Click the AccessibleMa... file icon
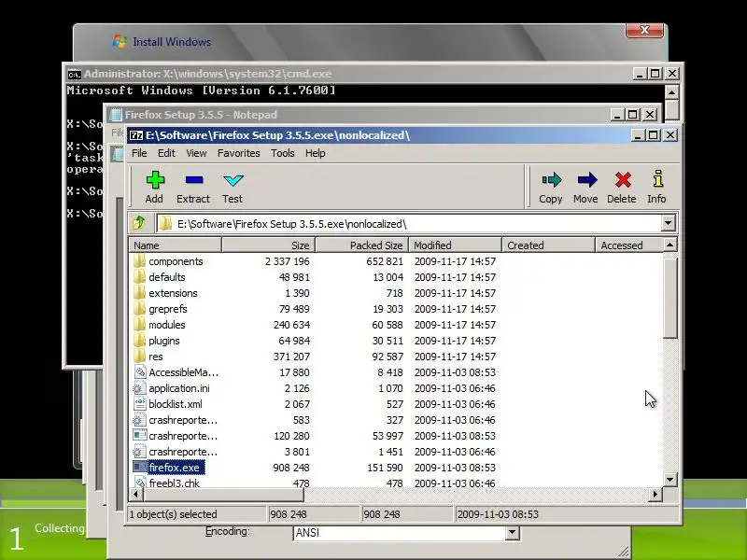The image size is (747, 560). [139, 371]
